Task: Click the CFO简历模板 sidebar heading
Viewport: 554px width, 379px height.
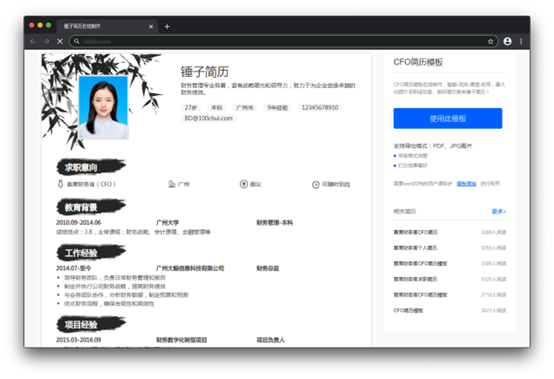Action: click(x=418, y=62)
